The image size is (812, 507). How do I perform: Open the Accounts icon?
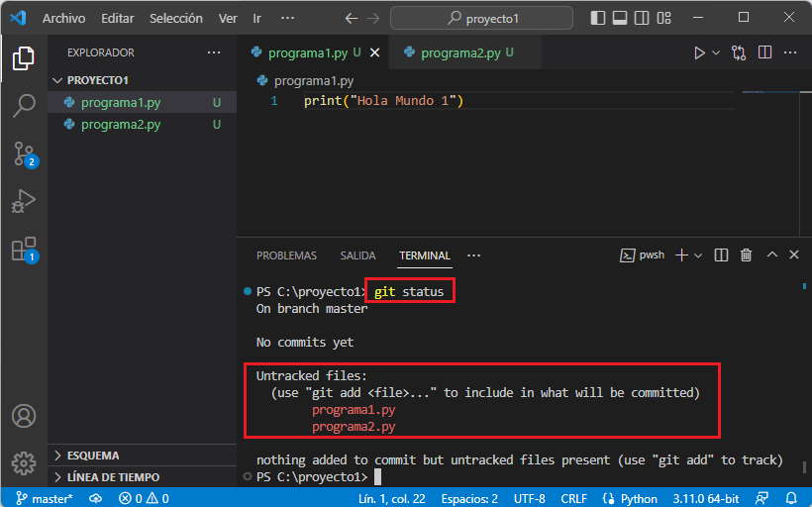pos(24,416)
